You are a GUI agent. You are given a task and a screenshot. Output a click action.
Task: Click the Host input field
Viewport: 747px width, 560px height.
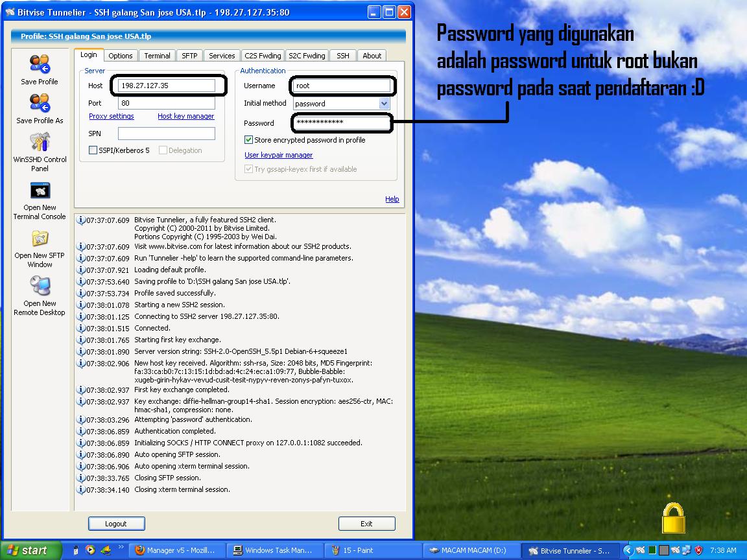(x=166, y=86)
